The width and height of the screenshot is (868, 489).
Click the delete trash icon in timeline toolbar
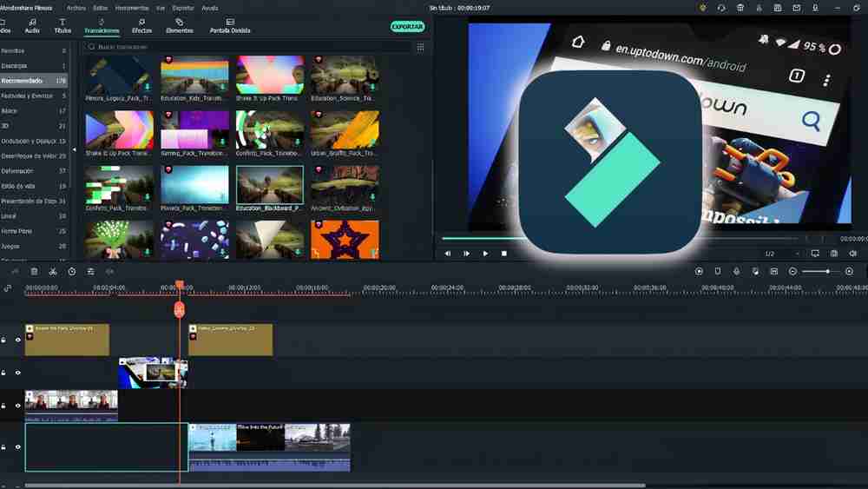[x=34, y=271]
